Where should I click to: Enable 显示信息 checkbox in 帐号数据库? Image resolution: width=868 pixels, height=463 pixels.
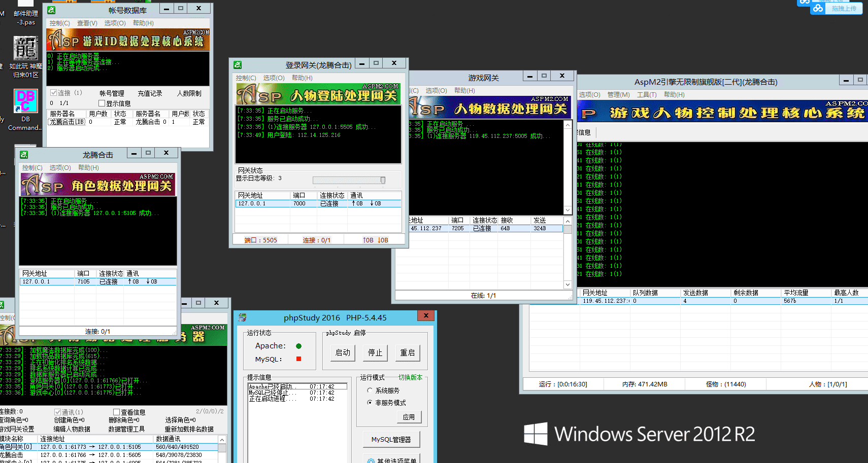pyautogui.click(x=102, y=103)
